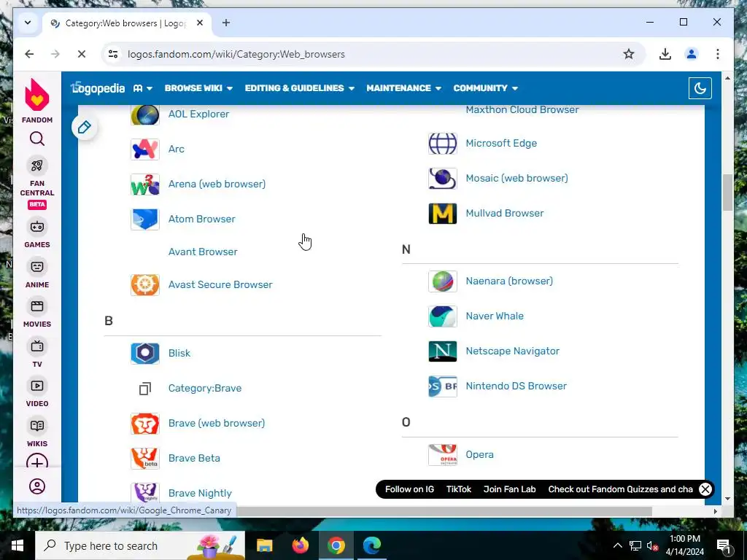Click the Arena W3 logo thumbnail
Viewport: 747px width, 560px height.
(x=145, y=184)
